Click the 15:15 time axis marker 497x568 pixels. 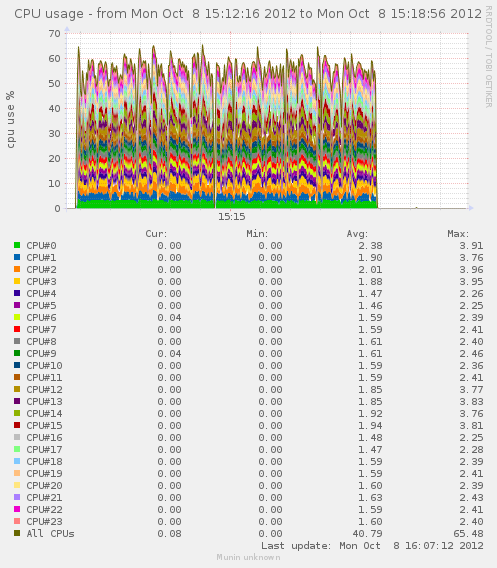[x=231, y=217]
